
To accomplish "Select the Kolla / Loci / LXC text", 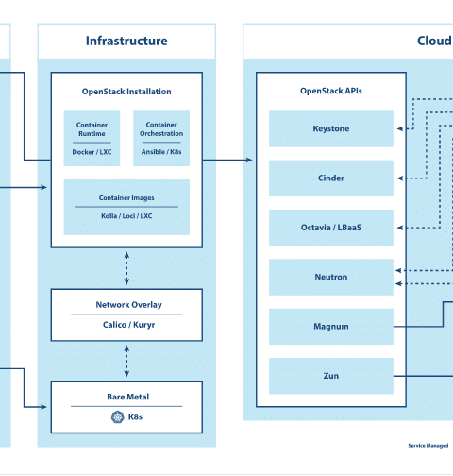I will 126,216.
